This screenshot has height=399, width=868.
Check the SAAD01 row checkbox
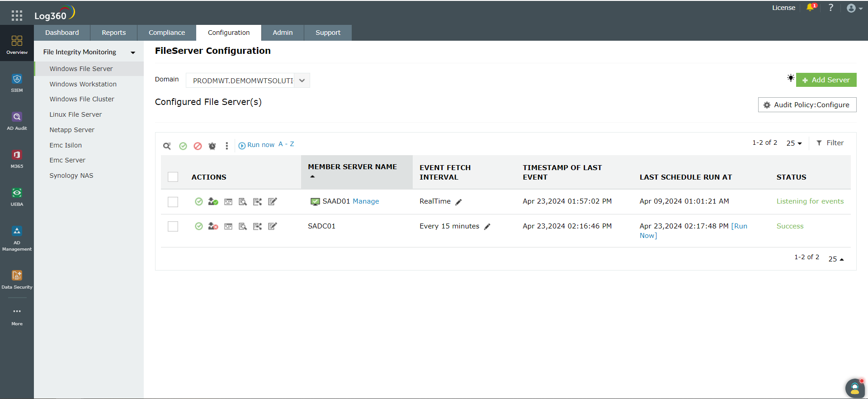173,202
